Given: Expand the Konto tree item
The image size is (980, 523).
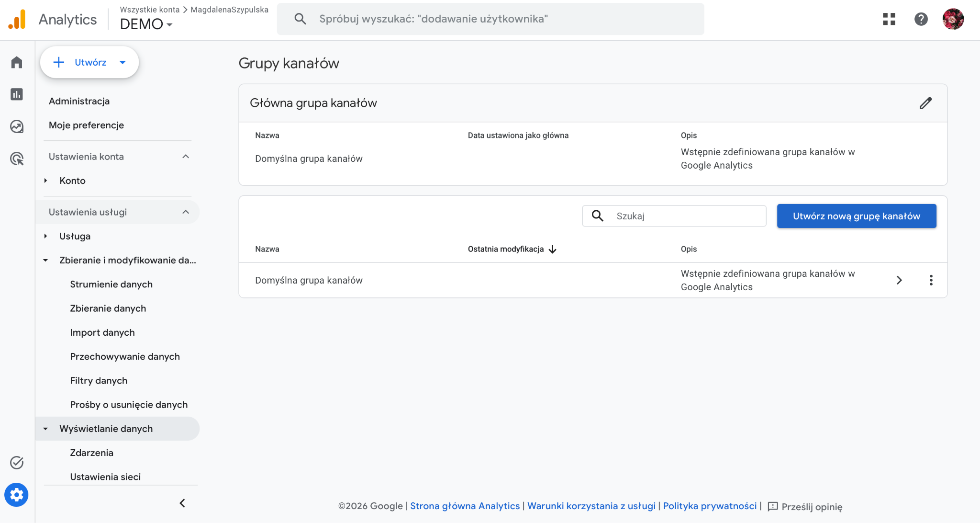Looking at the screenshot, I should [x=45, y=181].
